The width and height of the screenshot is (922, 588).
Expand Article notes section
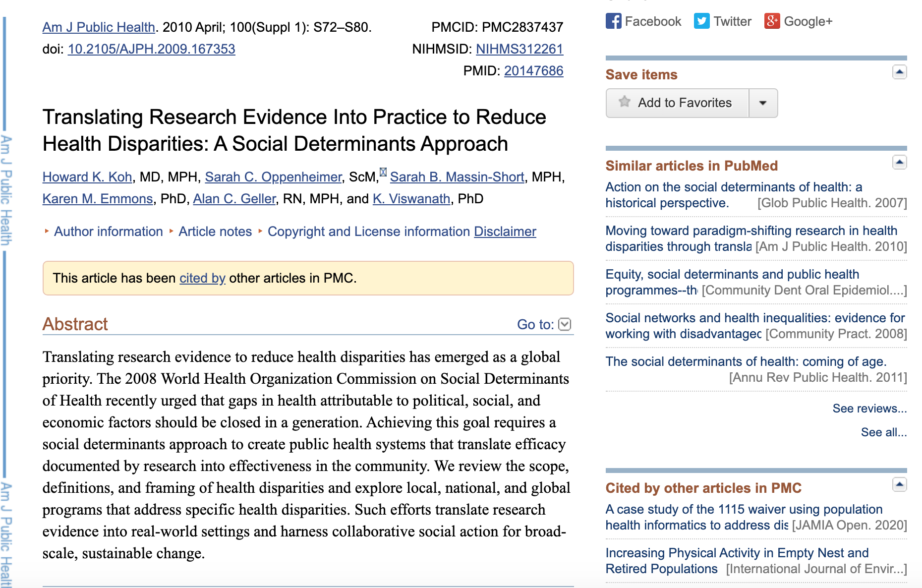click(215, 232)
